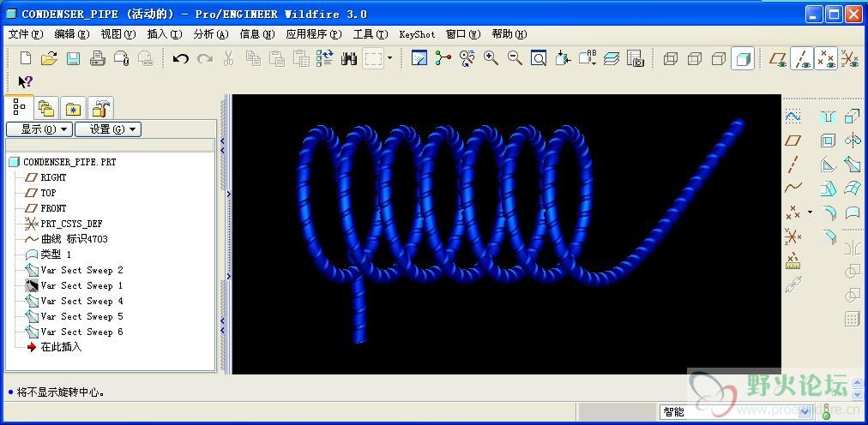
Task: Toggle datum planes display on/off
Action: coord(778,58)
